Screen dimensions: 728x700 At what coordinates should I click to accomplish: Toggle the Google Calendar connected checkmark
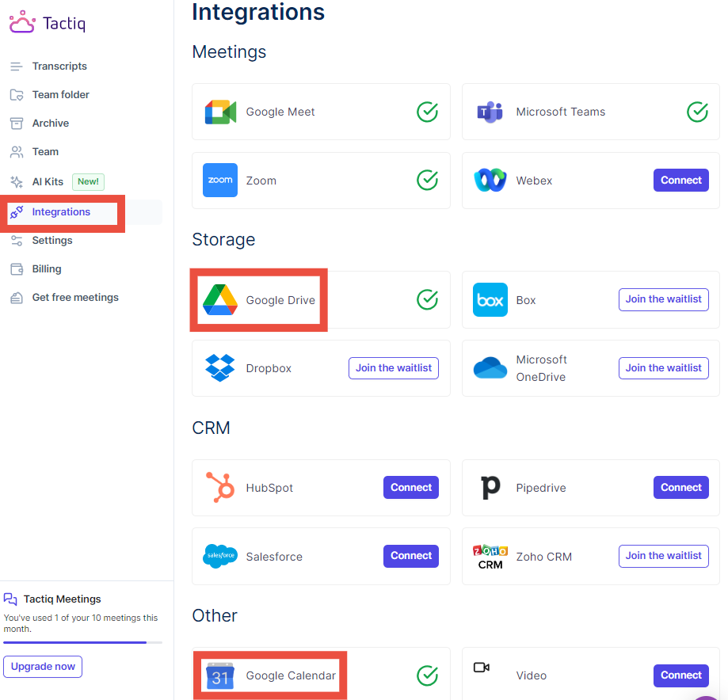(x=428, y=675)
